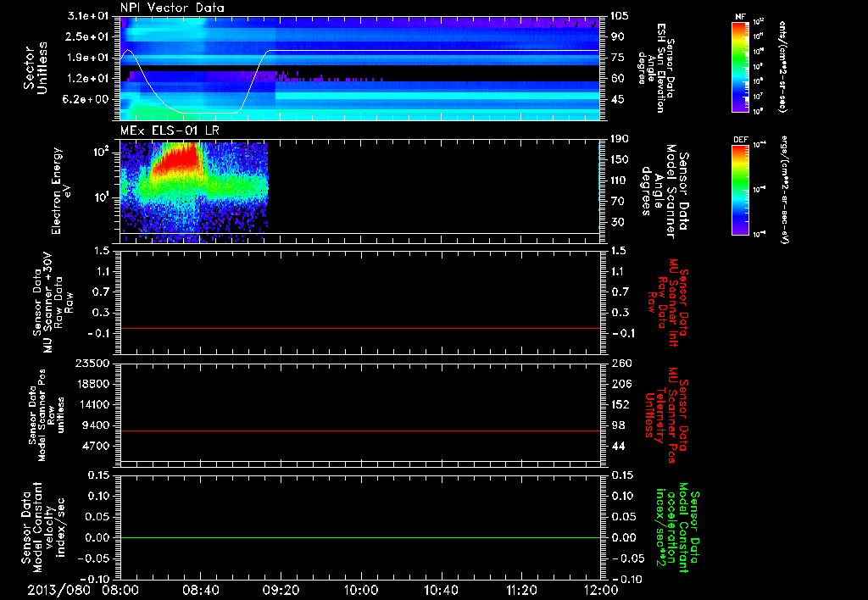Click the ESH Sun Elevation Angle axis label

(659, 68)
